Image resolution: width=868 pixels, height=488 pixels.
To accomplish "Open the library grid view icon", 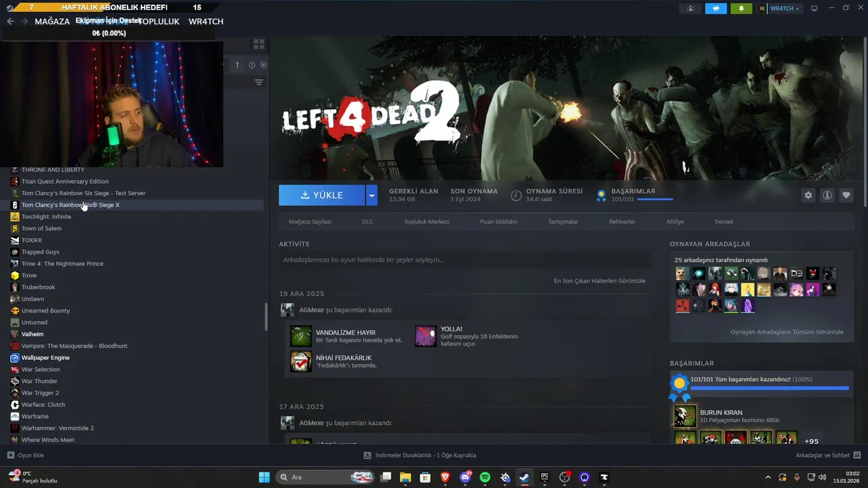I will [258, 44].
